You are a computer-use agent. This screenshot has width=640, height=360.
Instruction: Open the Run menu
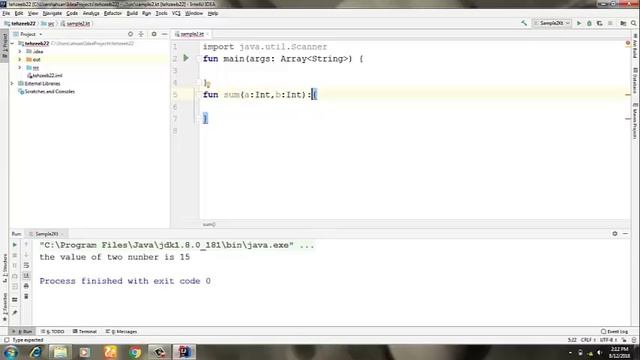147,13
